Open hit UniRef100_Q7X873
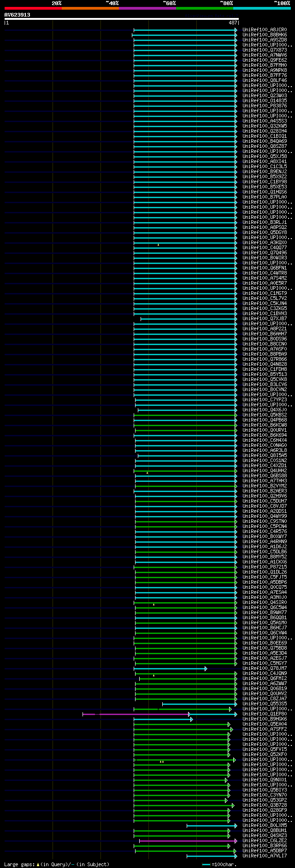Image resolution: width=295 pixels, height=868 pixels. (x=265, y=50)
